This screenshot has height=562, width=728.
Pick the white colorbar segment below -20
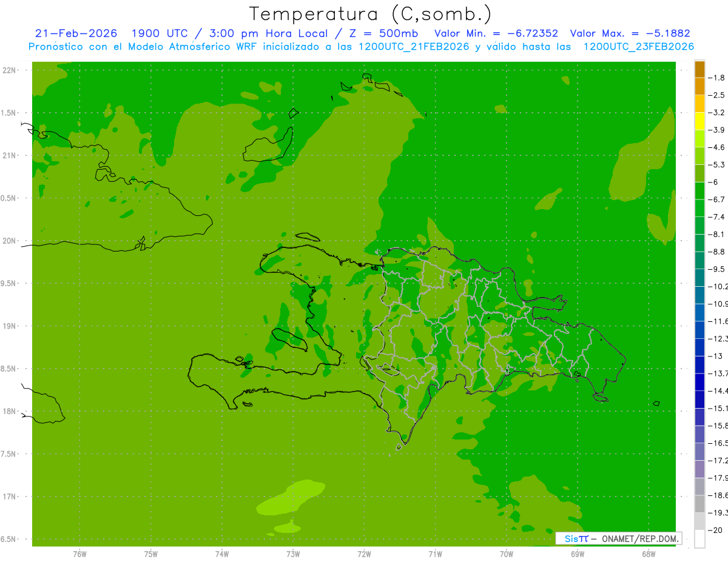(699, 539)
